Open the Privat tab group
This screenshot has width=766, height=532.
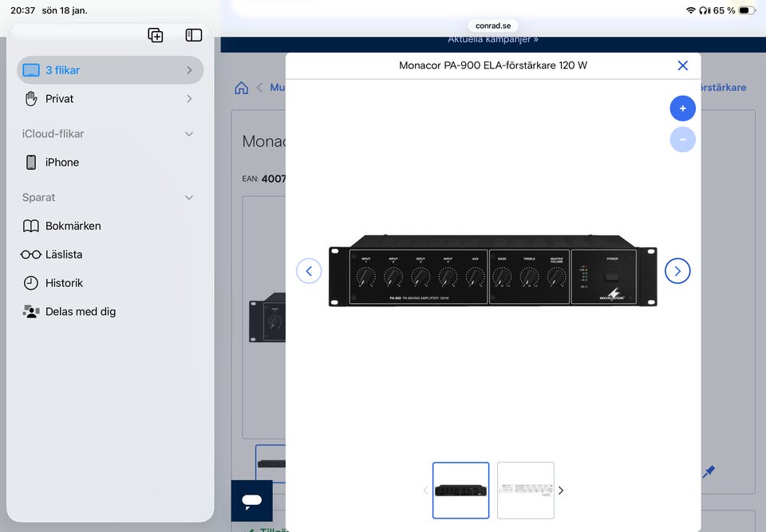(110, 99)
